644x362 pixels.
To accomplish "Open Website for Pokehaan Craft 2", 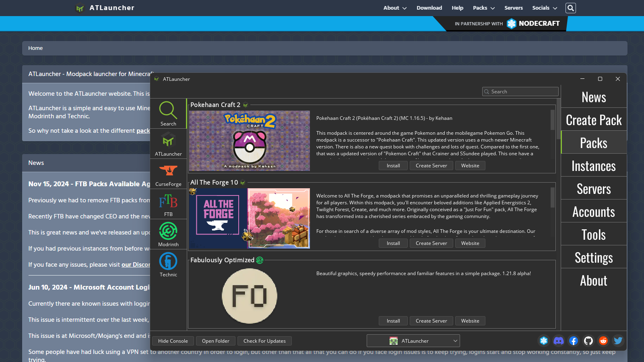I will tap(470, 166).
